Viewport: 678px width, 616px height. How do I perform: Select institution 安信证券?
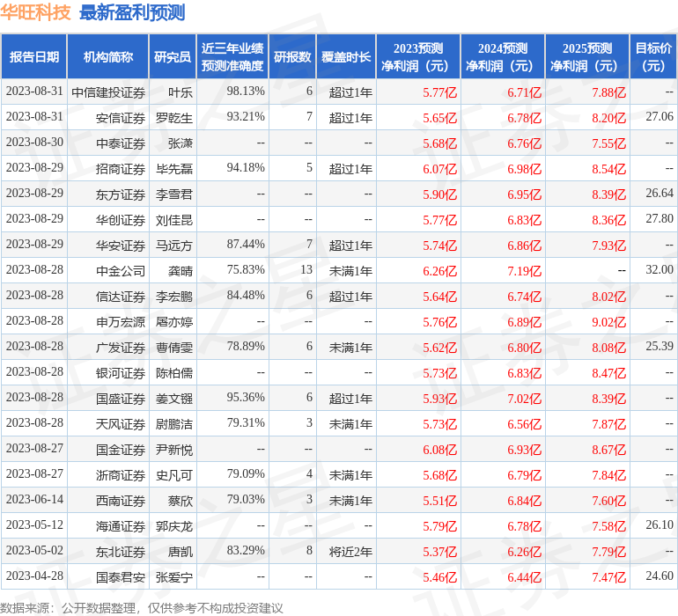click(x=121, y=118)
